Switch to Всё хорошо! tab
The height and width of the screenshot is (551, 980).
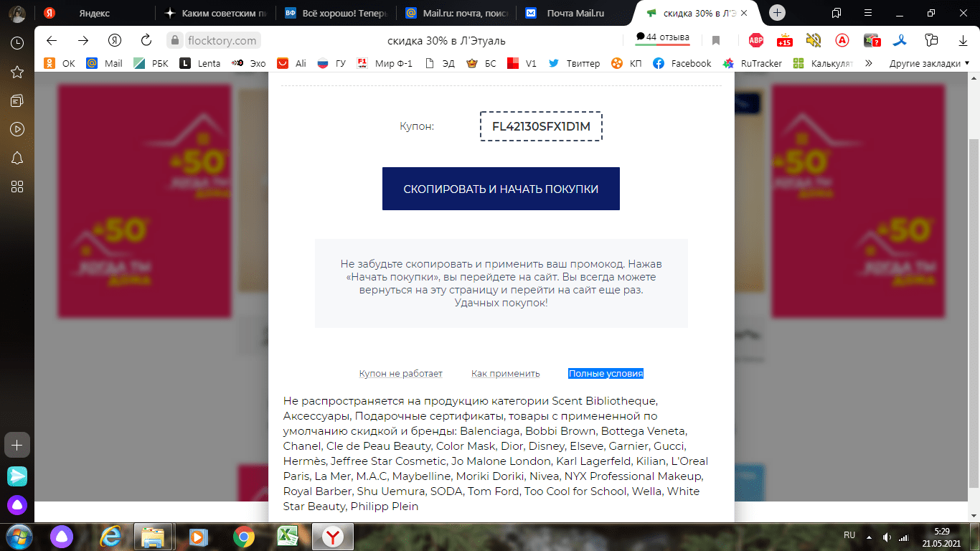[336, 13]
